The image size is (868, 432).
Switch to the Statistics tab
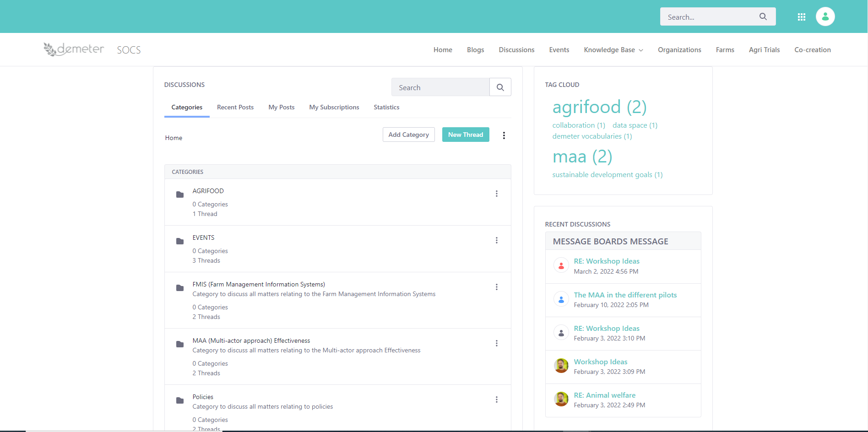pos(386,107)
